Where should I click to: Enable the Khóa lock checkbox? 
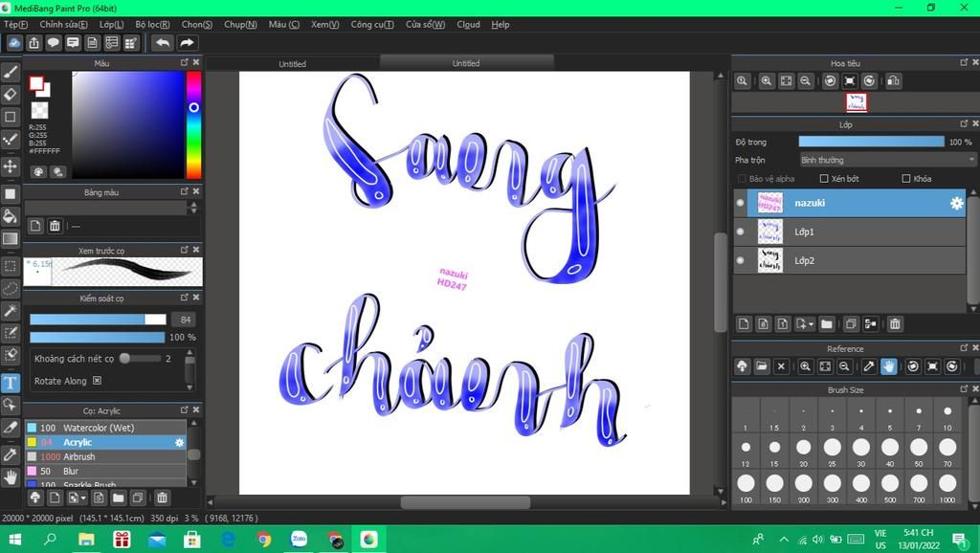906,179
